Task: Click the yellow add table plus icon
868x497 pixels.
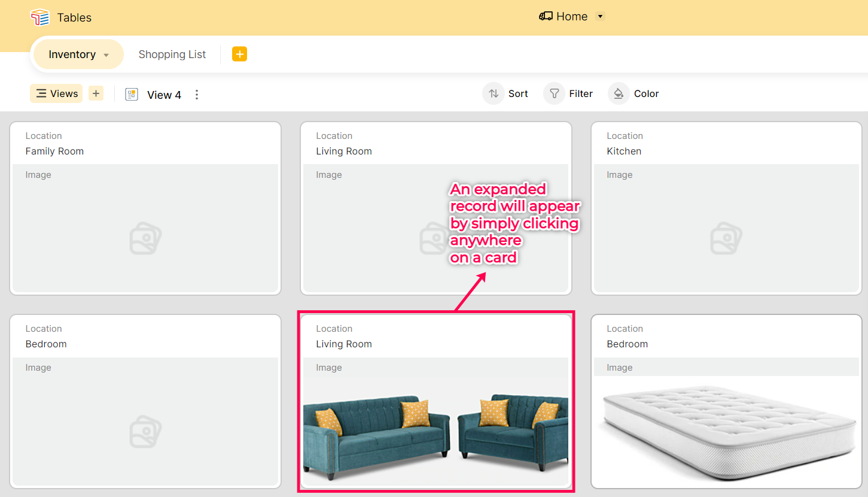Action: pos(239,54)
